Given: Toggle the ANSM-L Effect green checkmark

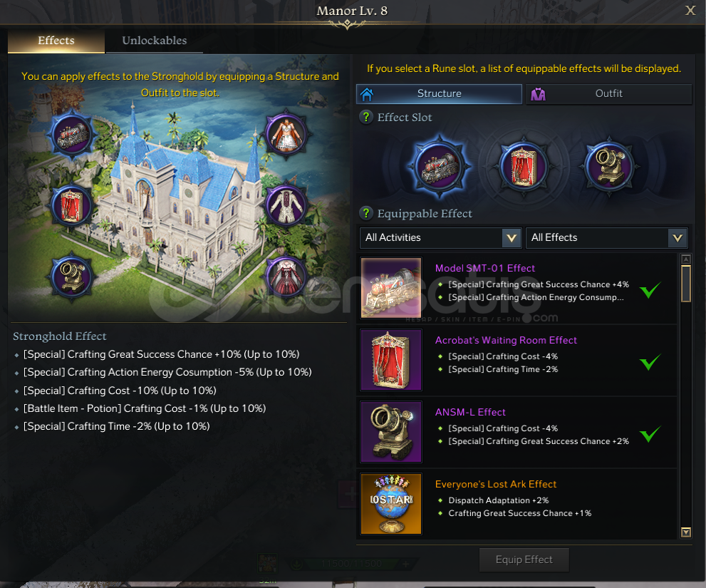Looking at the screenshot, I should coord(650,434).
